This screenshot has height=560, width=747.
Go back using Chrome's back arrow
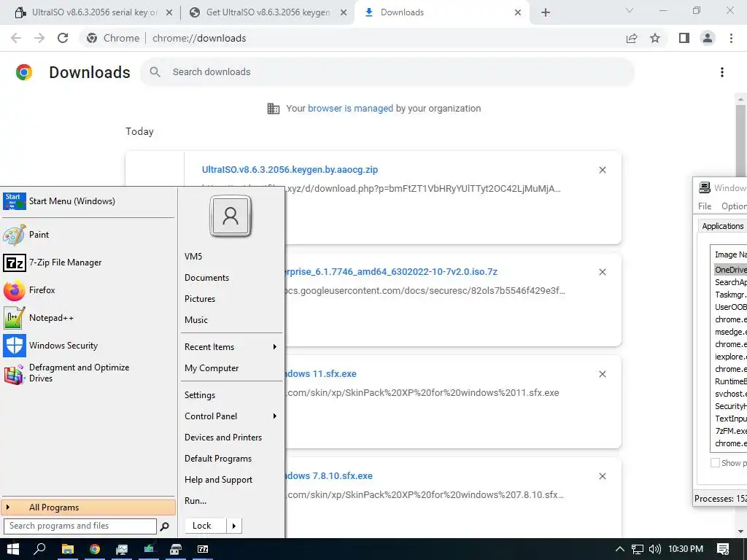pyautogui.click(x=16, y=38)
